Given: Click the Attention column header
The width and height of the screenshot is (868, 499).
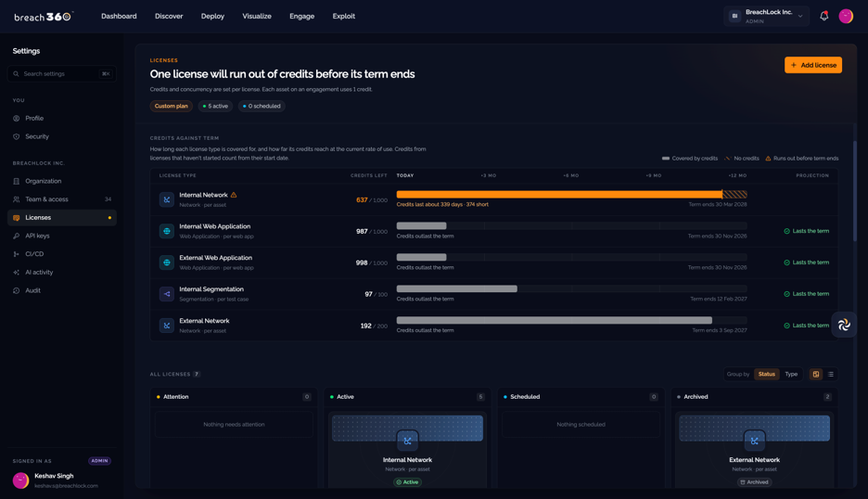Looking at the screenshot, I should pyautogui.click(x=234, y=397).
